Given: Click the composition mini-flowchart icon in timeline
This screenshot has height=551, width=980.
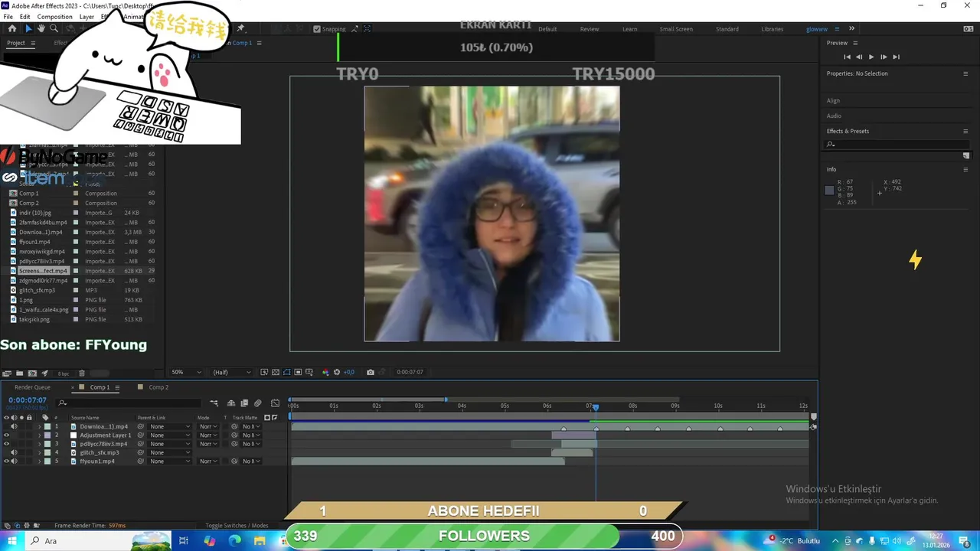Looking at the screenshot, I should [x=214, y=403].
